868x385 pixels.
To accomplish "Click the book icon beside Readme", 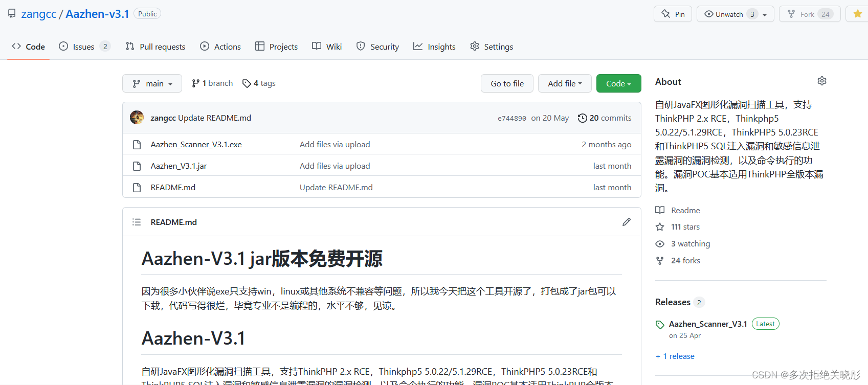I will (660, 210).
